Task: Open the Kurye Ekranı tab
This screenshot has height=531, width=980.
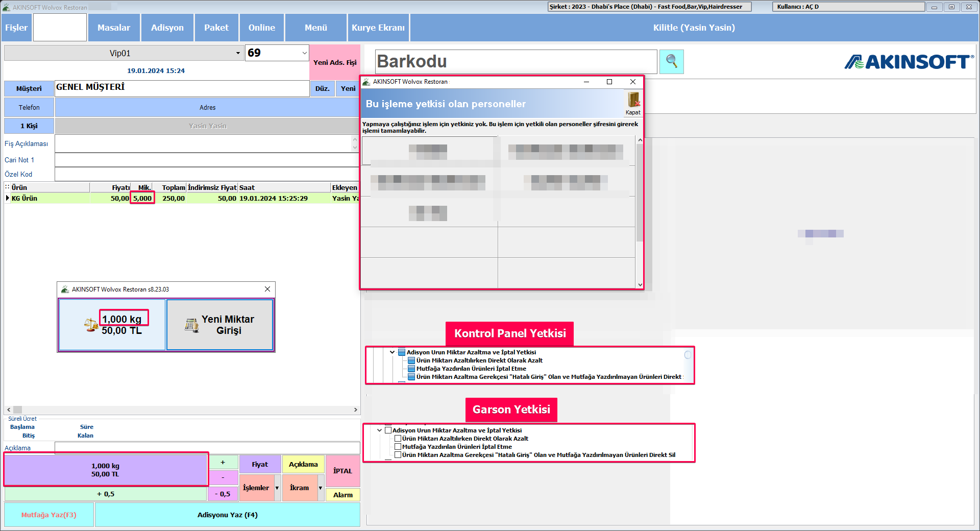Action: (x=378, y=28)
